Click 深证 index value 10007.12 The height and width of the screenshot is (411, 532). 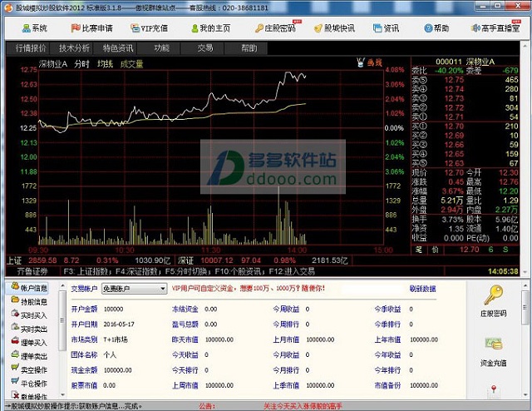[x=217, y=260]
